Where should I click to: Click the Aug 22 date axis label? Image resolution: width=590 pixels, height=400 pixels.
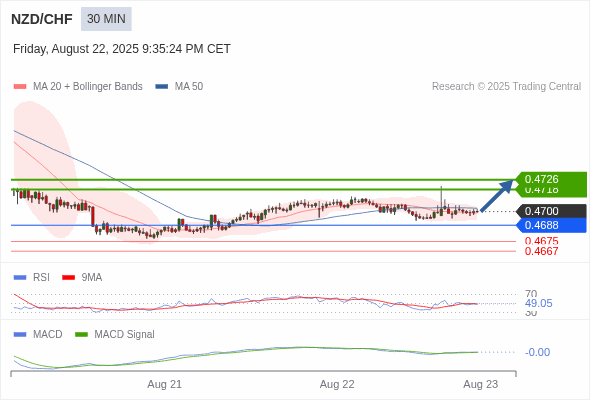click(x=337, y=385)
